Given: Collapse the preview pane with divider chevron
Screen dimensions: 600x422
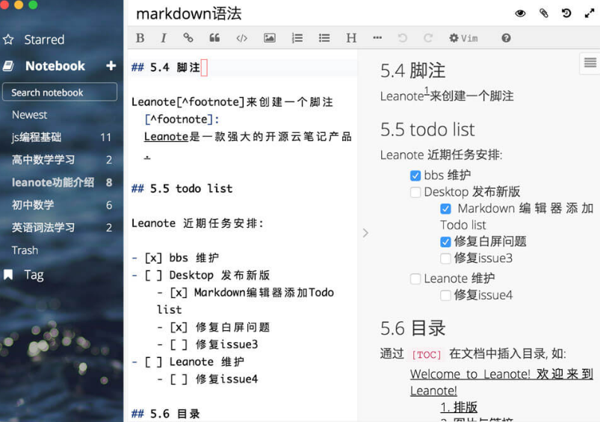Looking at the screenshot, I should (365, 233).
